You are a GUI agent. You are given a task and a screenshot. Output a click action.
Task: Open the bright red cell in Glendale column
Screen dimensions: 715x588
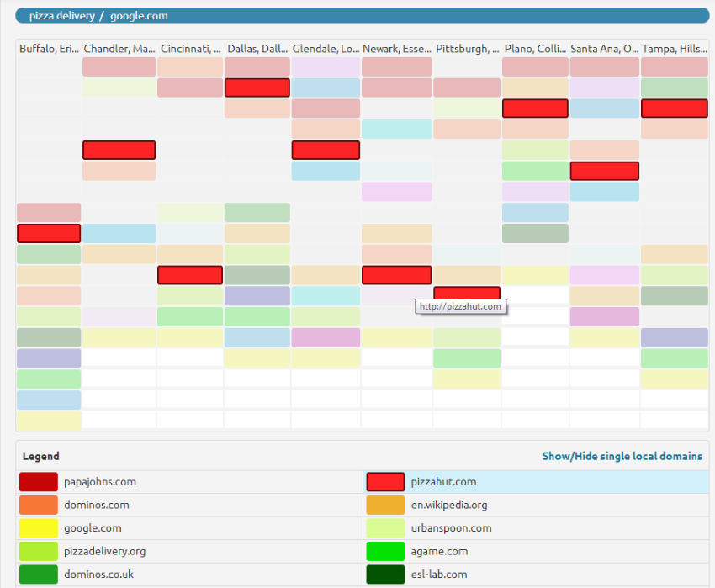[326, 150]
